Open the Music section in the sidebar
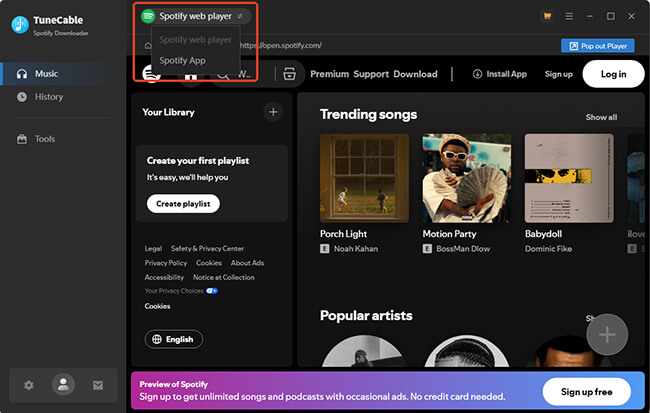Viewport: 650px width, 413px height. 63,74
